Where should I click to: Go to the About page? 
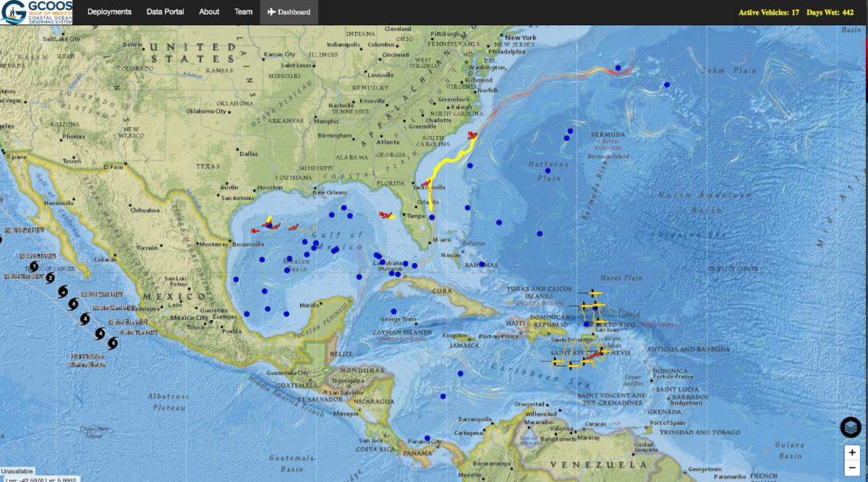tap(209, 12)
